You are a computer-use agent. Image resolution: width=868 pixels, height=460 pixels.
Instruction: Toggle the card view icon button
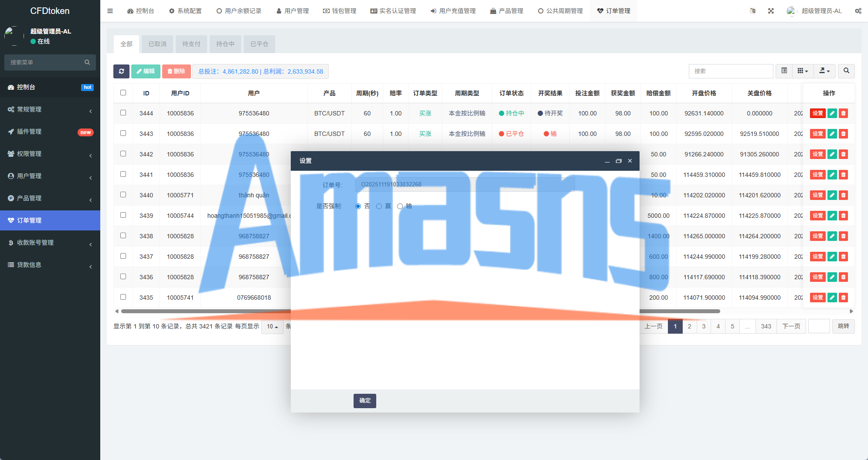pos(784,71)
